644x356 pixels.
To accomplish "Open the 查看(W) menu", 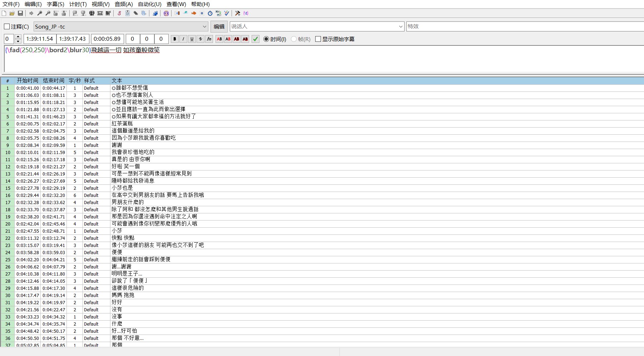I will (x=176, y=4).
